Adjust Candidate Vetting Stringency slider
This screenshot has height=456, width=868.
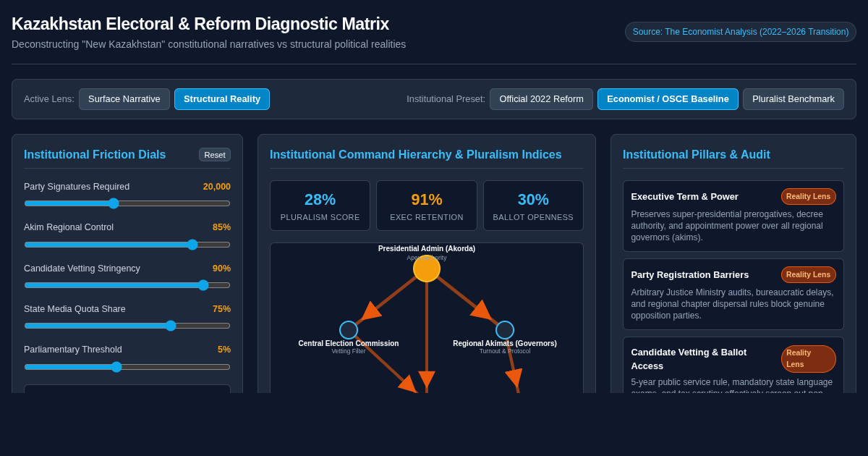tap(127, 285)
